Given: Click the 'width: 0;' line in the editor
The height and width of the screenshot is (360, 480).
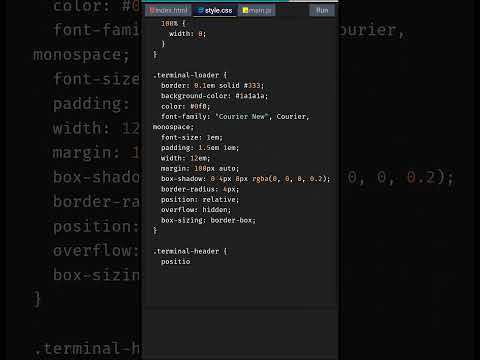Looking at the screenshot, I should coord(188,34).
